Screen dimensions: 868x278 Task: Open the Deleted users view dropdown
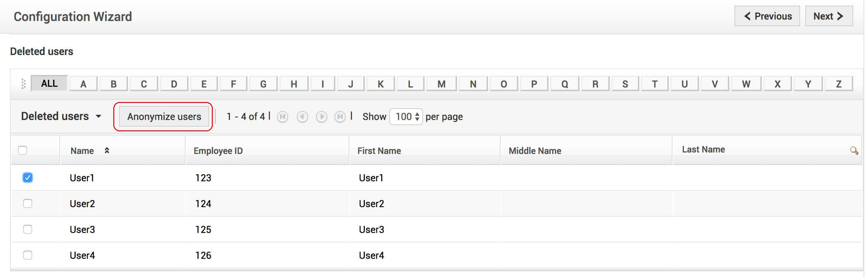(61, 116)
